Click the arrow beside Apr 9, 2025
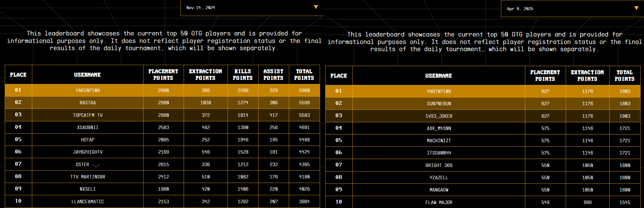The image size is (644, 208). coord(636,8)
